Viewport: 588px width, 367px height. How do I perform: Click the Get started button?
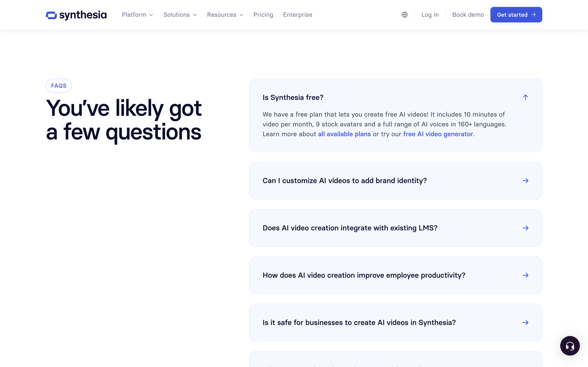point(516,15)
